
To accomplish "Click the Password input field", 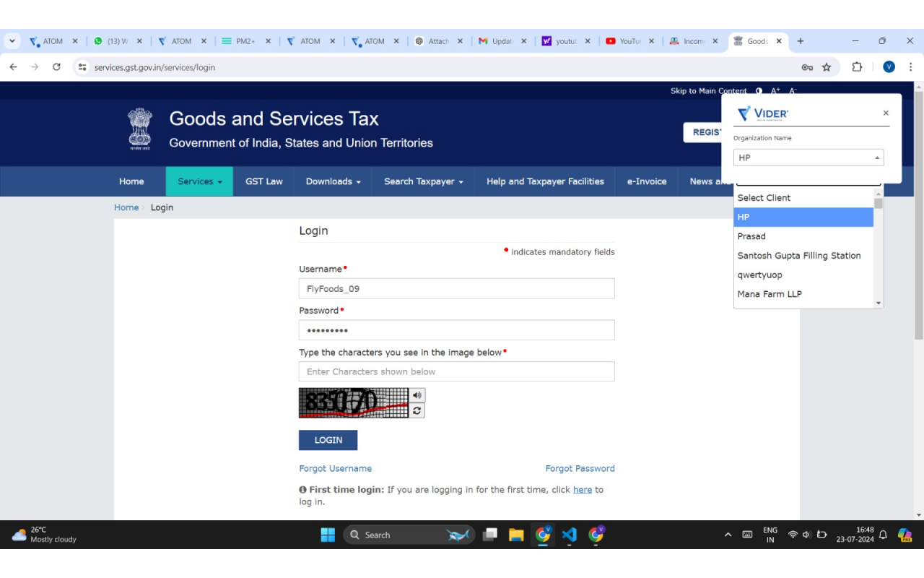I will pos(457,330).
